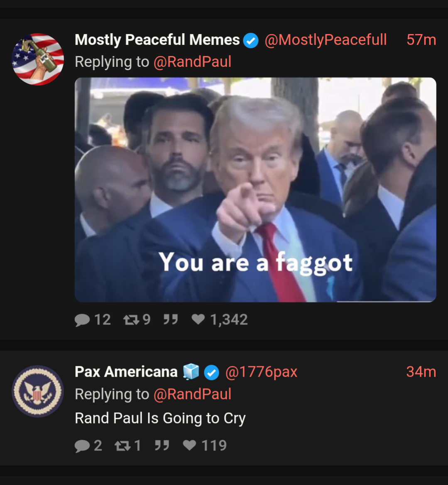Open the Pax Americana presidential seal avatar
This screenshot has height=485, width=448.
[x=38, y=391]
